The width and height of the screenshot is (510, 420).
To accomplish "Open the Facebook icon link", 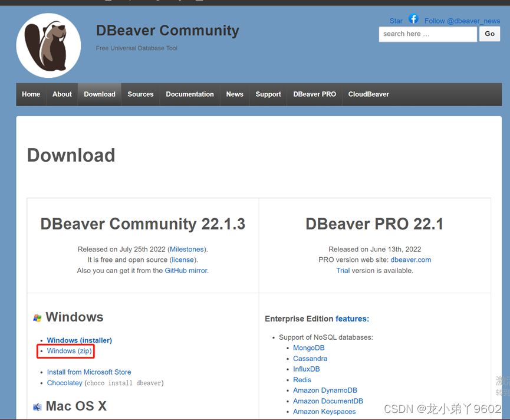I will pos(413,19).
